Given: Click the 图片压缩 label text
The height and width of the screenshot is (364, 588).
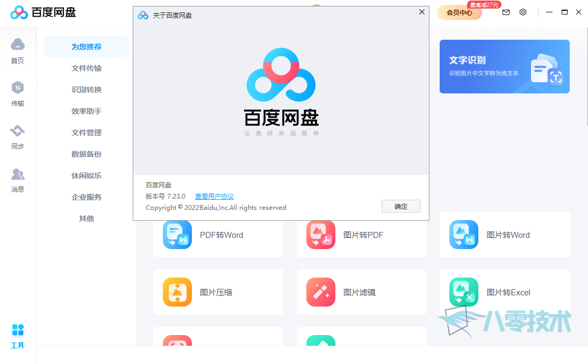Looking at the screenshot, I should tap(216, 293).
